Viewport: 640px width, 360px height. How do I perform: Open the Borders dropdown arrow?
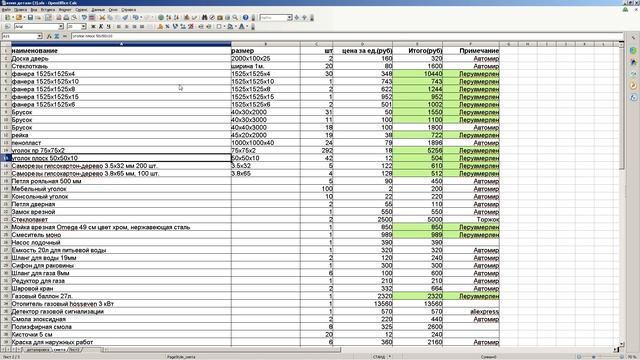tap(224, 27)
